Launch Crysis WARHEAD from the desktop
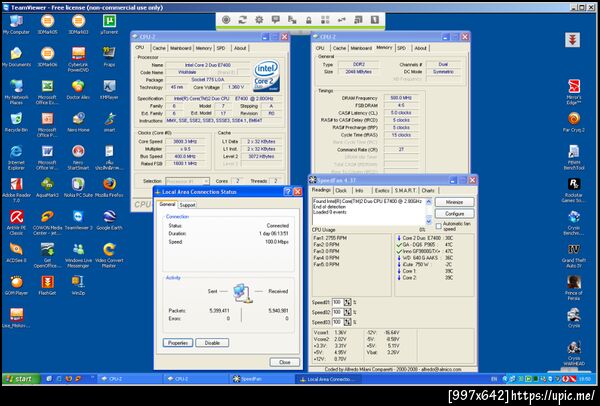The height and width of the screenshot is (406, 600). pyautogui.click(x=574, y=353)
